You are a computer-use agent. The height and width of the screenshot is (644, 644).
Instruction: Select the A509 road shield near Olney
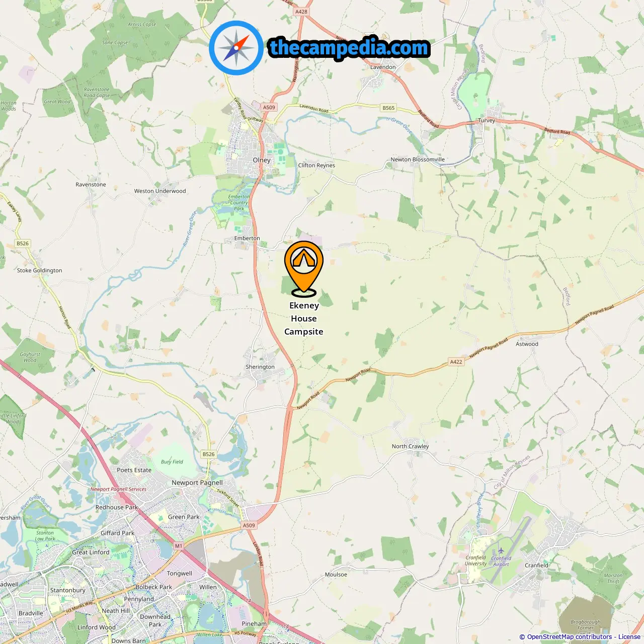269,107
